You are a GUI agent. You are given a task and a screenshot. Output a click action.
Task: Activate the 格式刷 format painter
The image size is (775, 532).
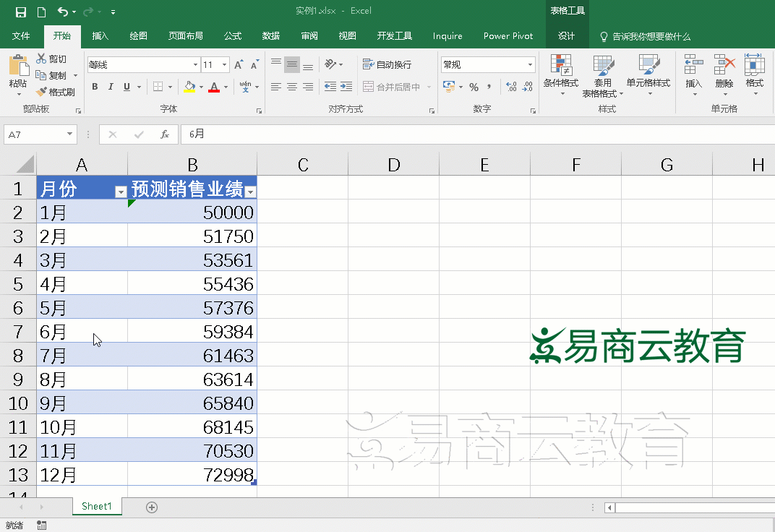[56, 92]
